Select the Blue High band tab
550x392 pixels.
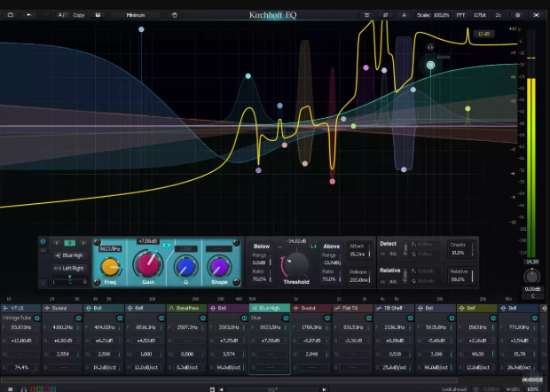[270, 308]
